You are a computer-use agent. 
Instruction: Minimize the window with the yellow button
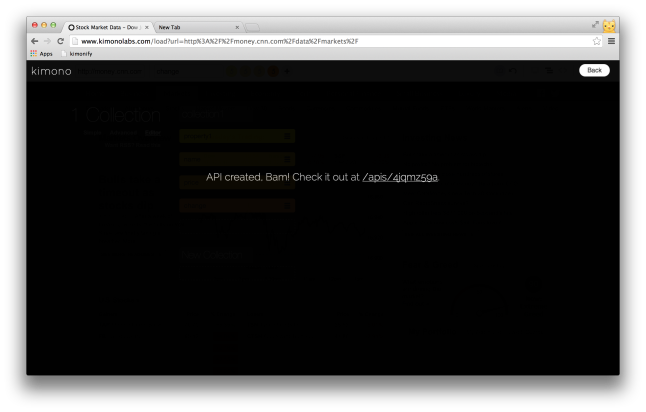[x=44, y=24]
